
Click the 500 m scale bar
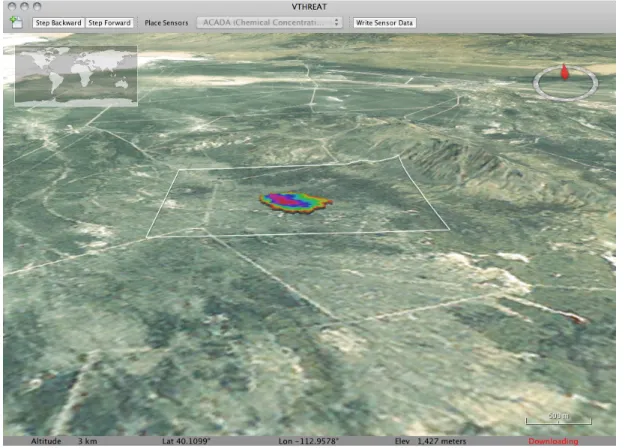coord(558,419)
